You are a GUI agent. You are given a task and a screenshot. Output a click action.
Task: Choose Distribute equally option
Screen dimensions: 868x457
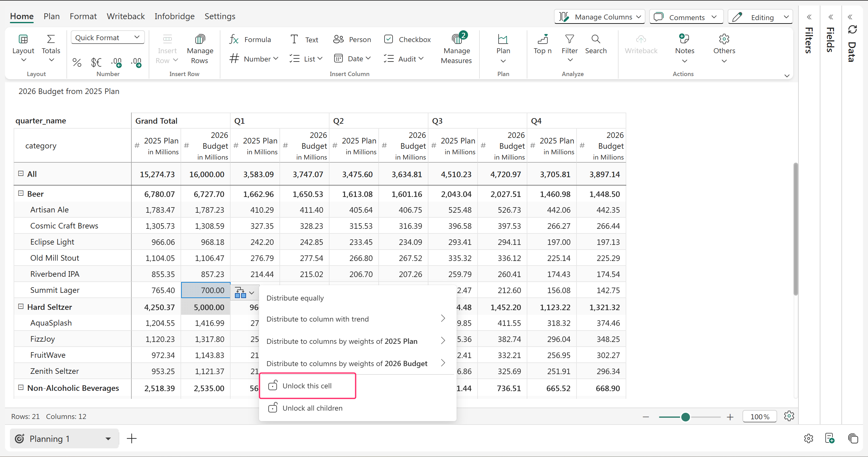pyautogui.click(x=295, y=298)
